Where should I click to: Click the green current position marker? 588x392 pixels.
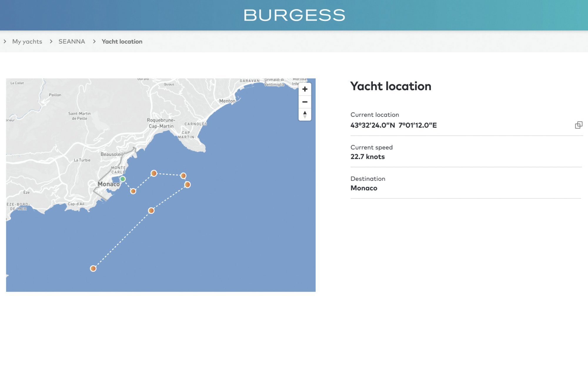pos(123,179)
